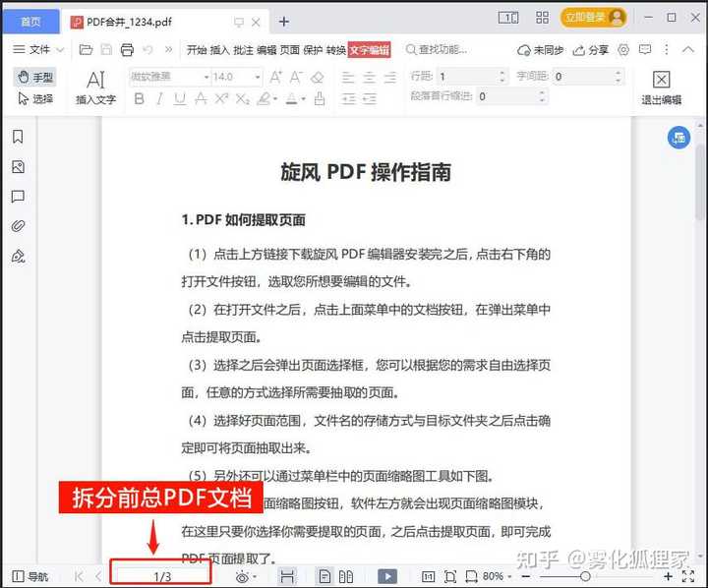Open the bookmark panel in sidebar

(x=18, y=137)
